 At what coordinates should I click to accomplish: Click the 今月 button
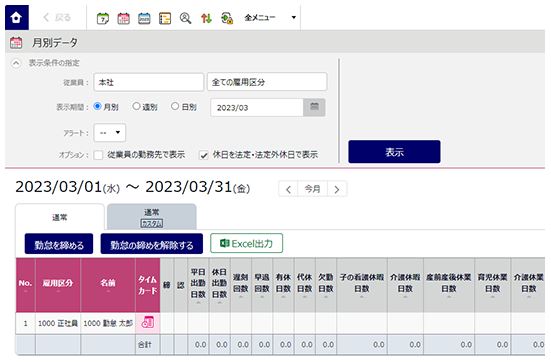(x=312, y=189)
